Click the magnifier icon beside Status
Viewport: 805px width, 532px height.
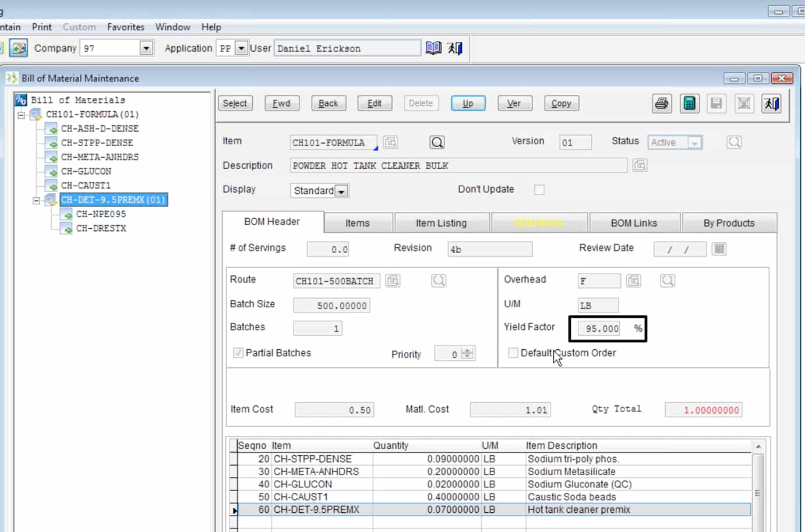coord(735,142)
